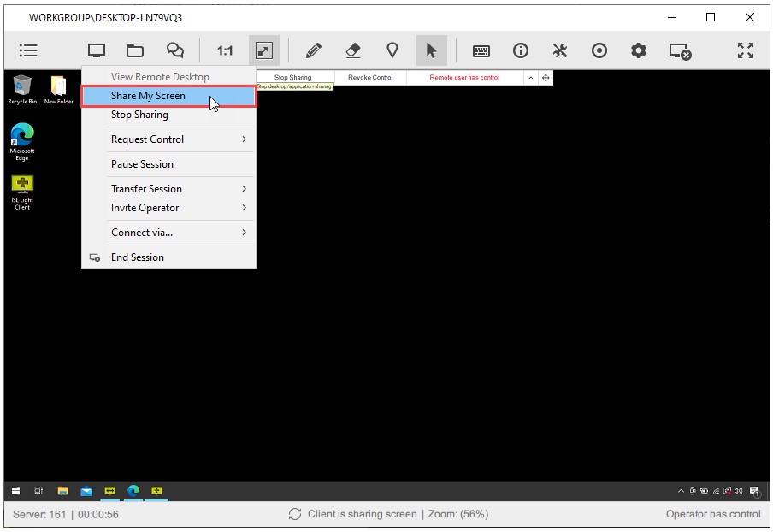
Task: Enter fullscreen mode
Action: [745, 50]
